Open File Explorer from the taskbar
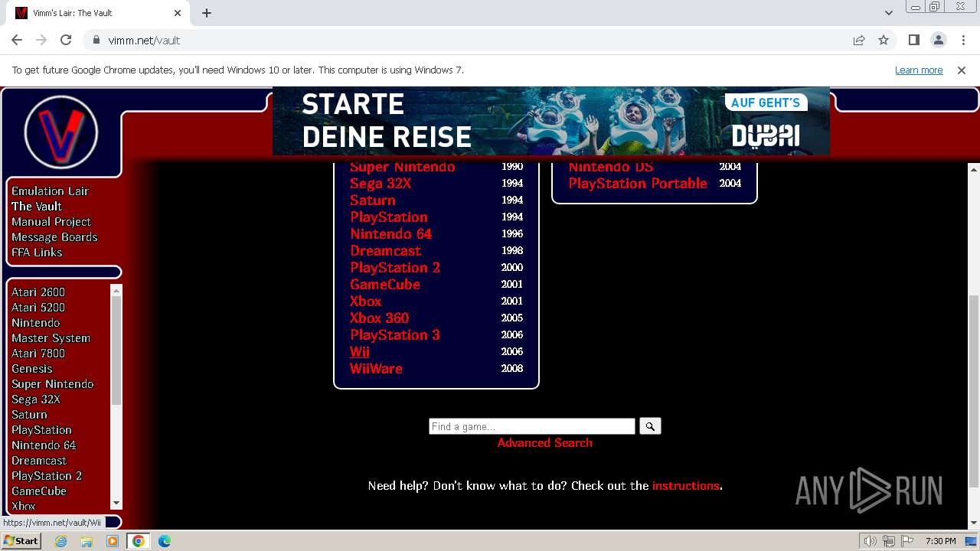Image resolution: width=980 pixels, height=551 pixels. pyautogui.click(x=87, y=541)
